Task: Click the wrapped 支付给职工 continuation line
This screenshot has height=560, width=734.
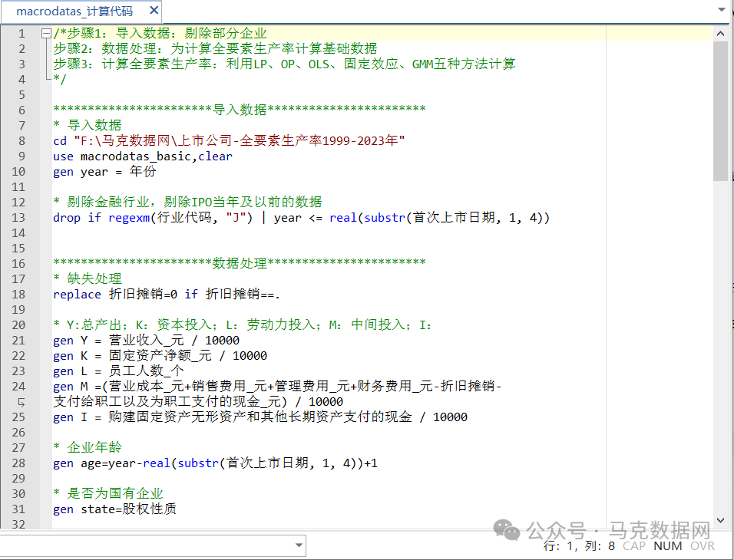Action: [x=198, y=402]
